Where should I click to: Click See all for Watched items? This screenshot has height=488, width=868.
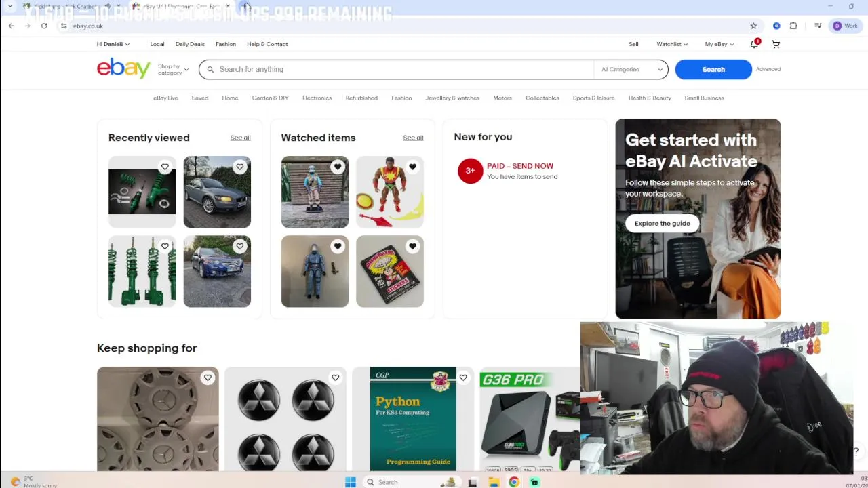tap(413, 138)
